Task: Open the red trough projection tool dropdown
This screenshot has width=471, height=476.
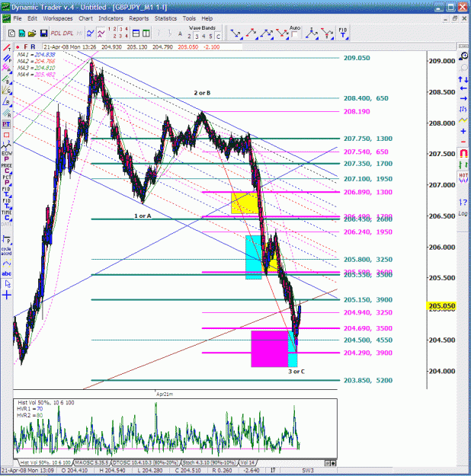Action: 328,34
